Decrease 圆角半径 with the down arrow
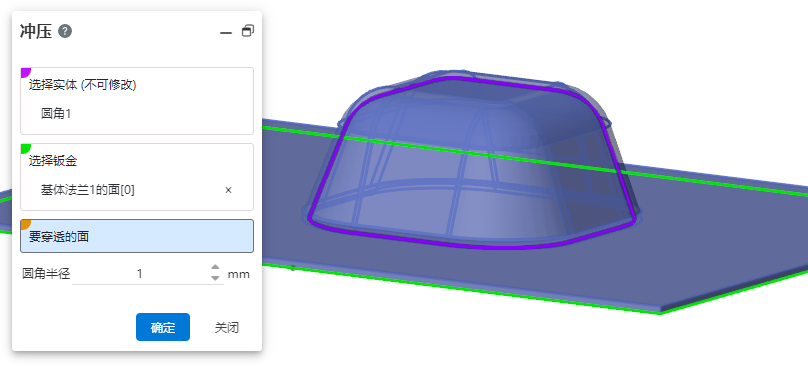The height and width of the screenshot is (366, 808). coord(215,278)
